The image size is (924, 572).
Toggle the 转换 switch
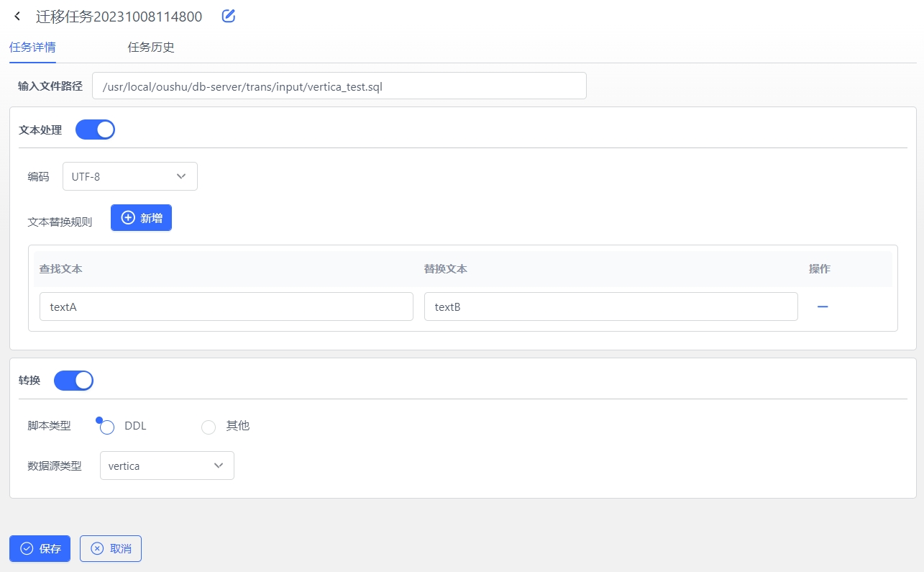click(x=73, y=380)
